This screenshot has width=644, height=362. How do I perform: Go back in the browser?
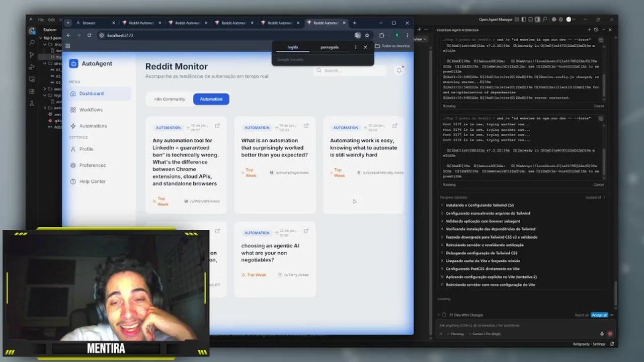tap(68, 35)
